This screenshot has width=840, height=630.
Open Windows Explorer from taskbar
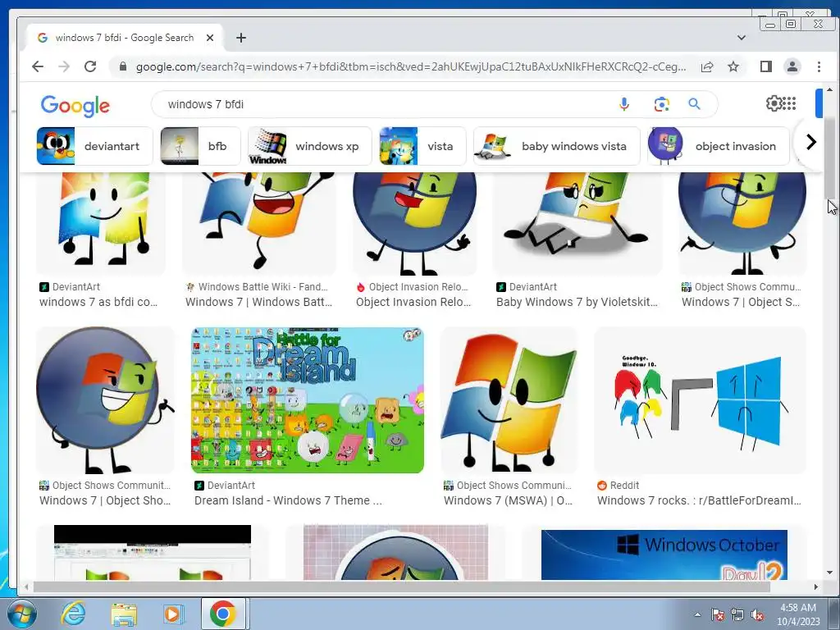click(123, 614)
